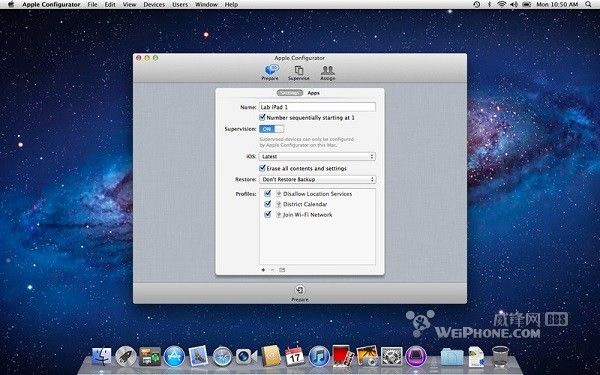Open the Users menu
This screenshot has width=600, height=375.
point(180,5)
